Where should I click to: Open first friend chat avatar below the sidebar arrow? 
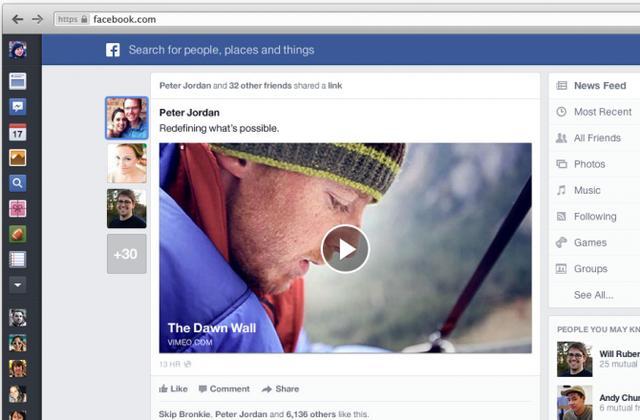click(x=18, y=318)
